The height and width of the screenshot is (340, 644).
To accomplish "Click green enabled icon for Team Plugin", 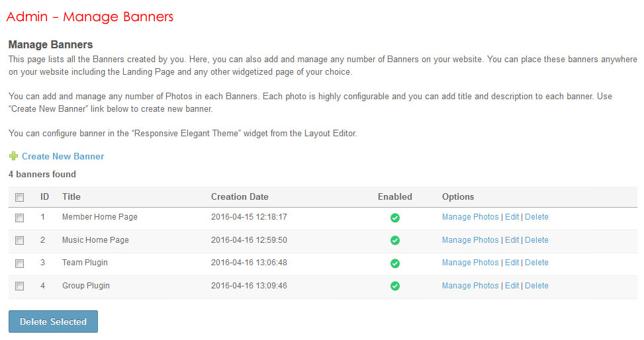I will click(395, 263).
